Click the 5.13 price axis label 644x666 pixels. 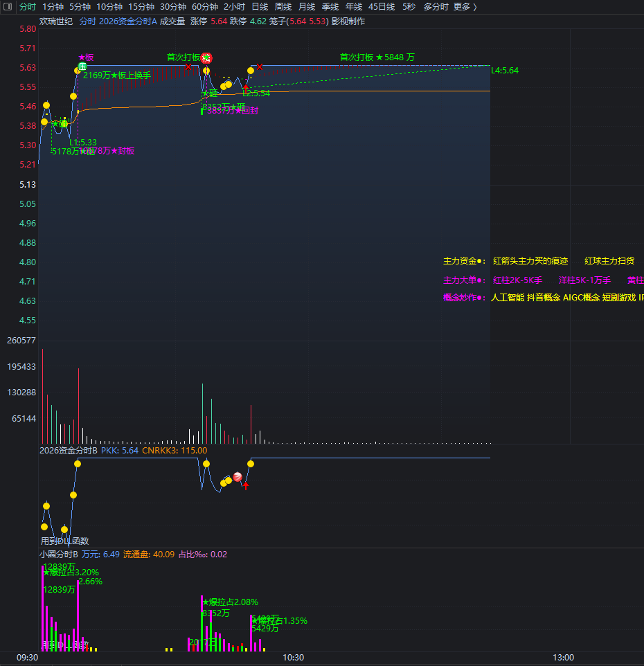[28, 184]
